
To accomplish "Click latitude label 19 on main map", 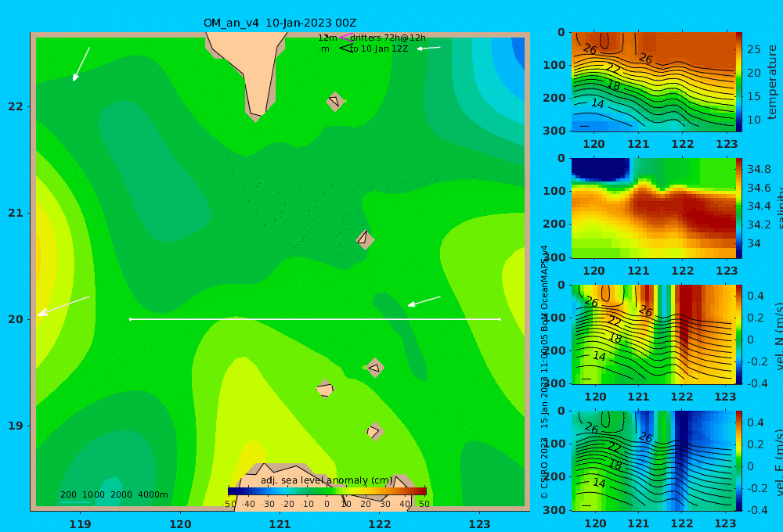I will coord(16,426).
